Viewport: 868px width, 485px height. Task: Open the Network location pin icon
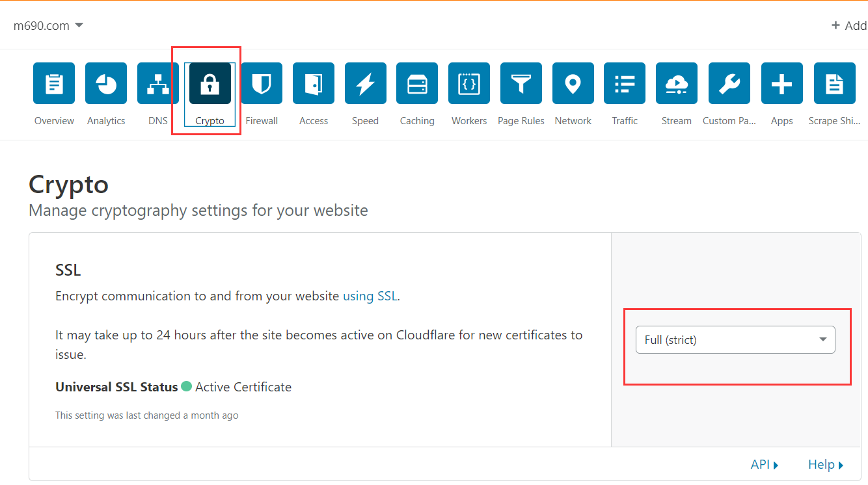573,83
